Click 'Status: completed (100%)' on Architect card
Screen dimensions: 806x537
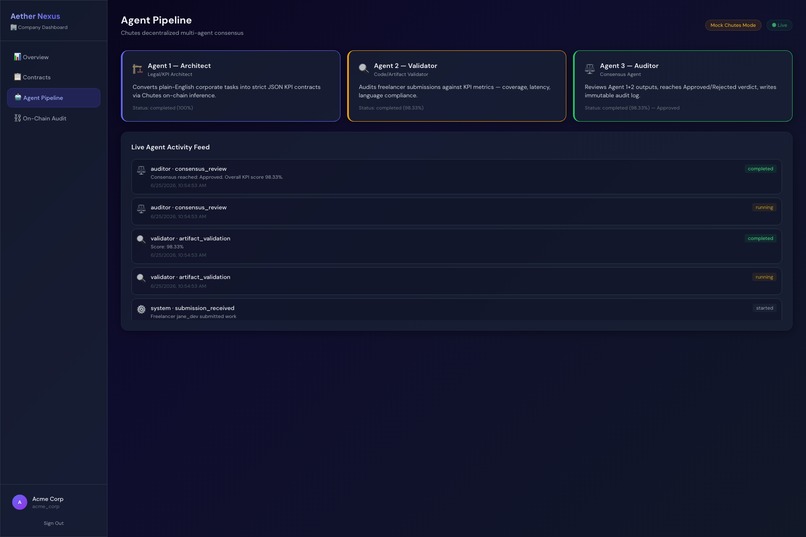[x=162, y=108]
